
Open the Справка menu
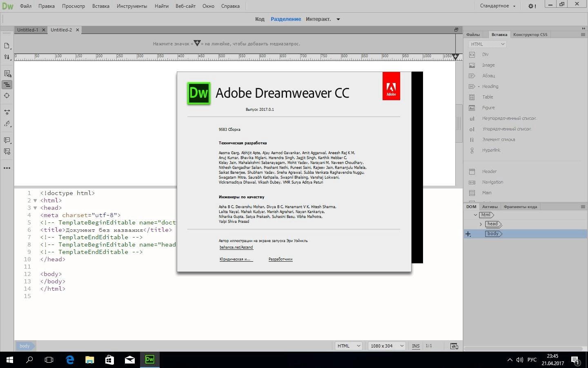coord(230,6)
